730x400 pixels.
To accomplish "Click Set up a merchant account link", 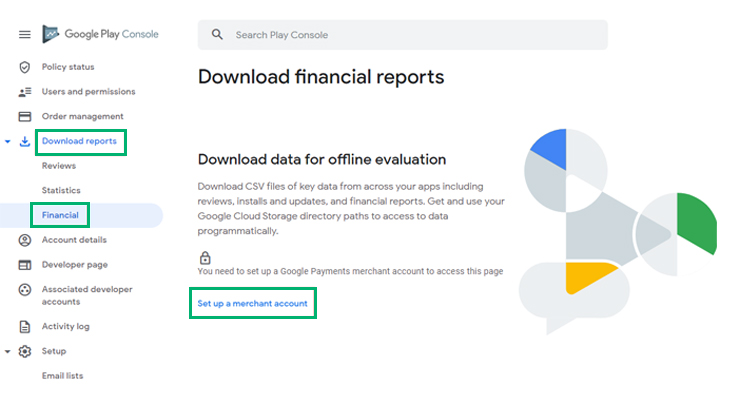I will [252, 304].
